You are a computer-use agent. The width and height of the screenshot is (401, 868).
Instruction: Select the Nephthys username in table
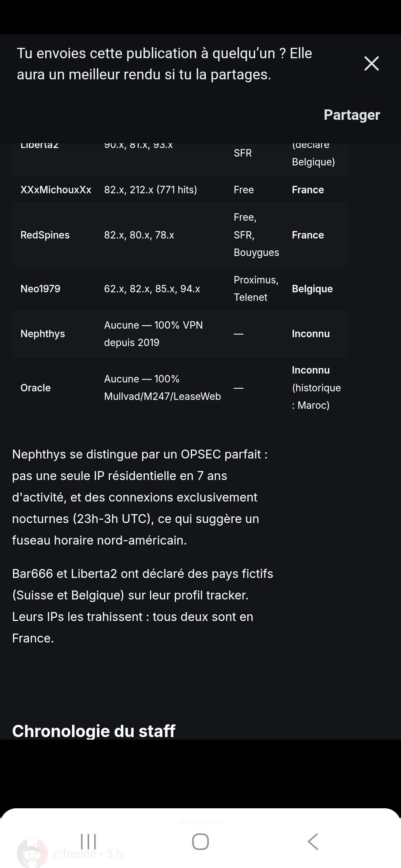pos(43,334)
